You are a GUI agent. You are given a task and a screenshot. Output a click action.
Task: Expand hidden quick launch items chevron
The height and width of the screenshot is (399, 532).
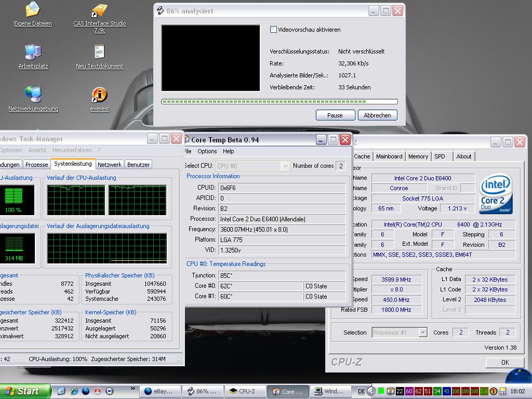[132, 389]
